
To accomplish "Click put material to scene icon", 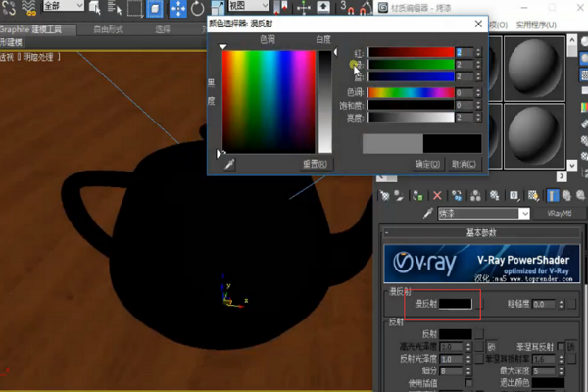I will 399,195.
